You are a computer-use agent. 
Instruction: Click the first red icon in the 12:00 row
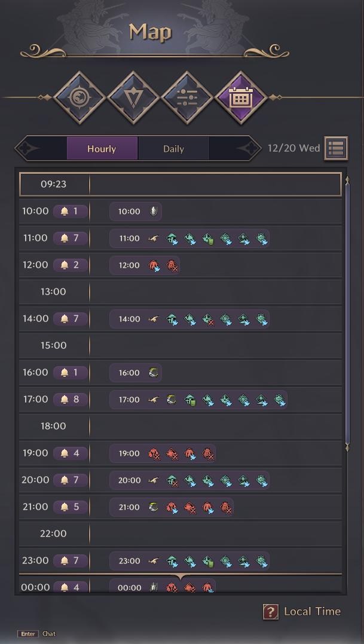pyautogui.click(x=154, y=265)
